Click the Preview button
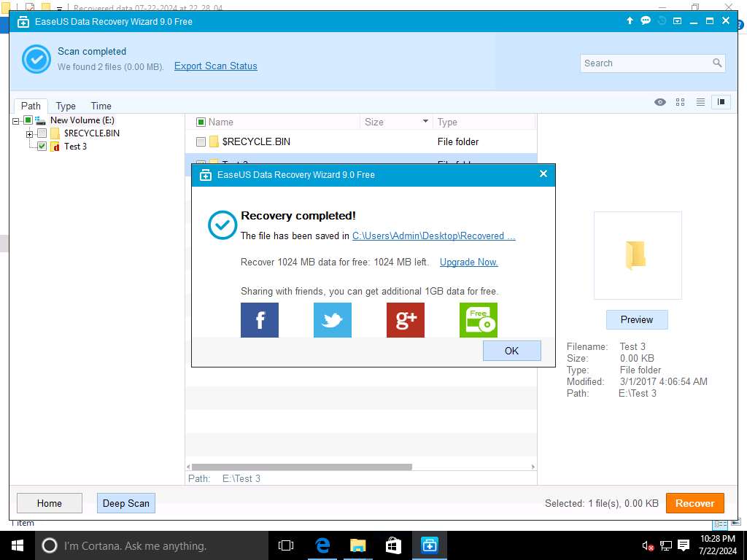The image size is (747, 560). click(x=637, y=319)
